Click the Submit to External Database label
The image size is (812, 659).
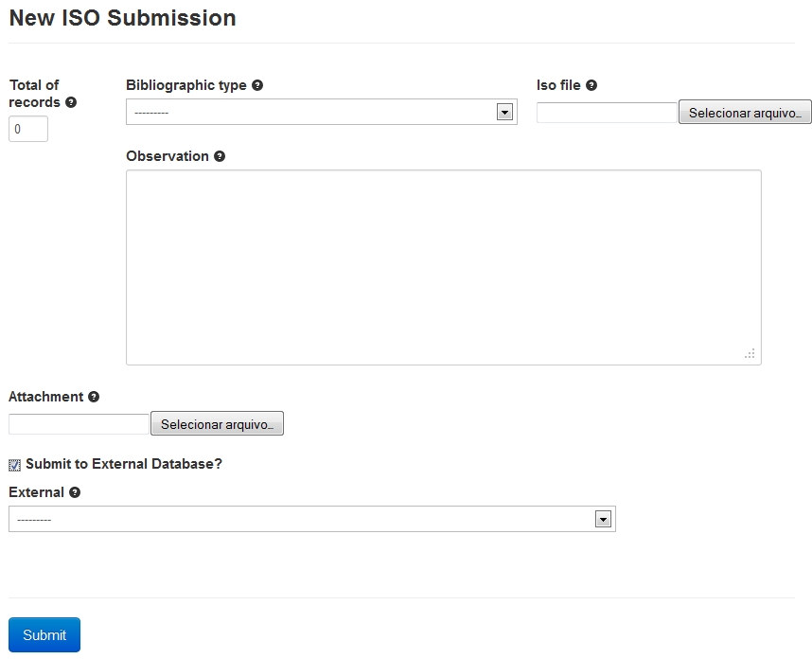[124, 464]
